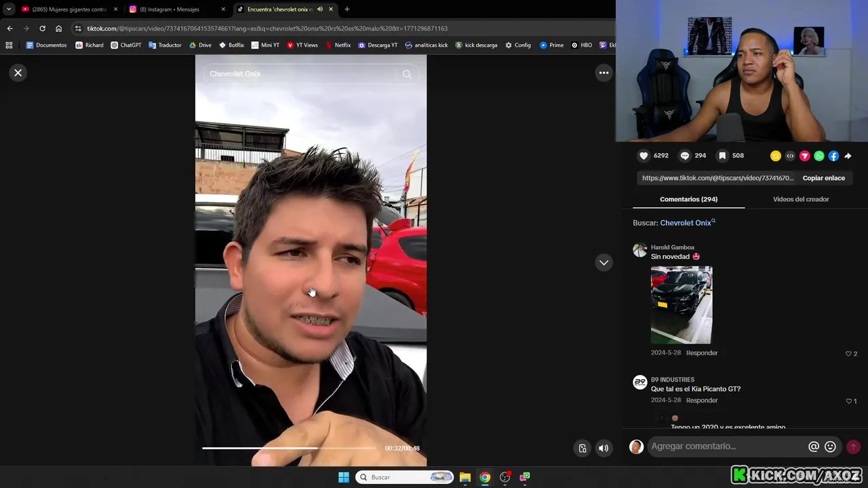Open the tab search dropdown arrow

coord(8,9)
